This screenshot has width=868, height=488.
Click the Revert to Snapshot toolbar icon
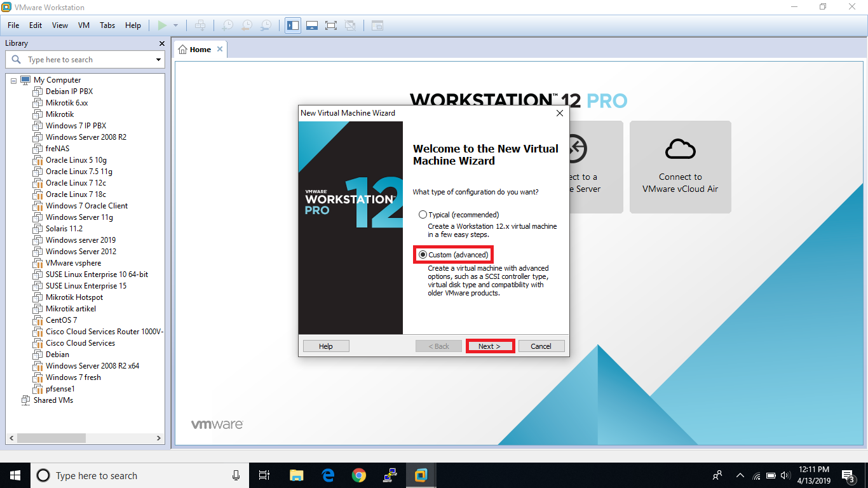[x=247, y=25]
